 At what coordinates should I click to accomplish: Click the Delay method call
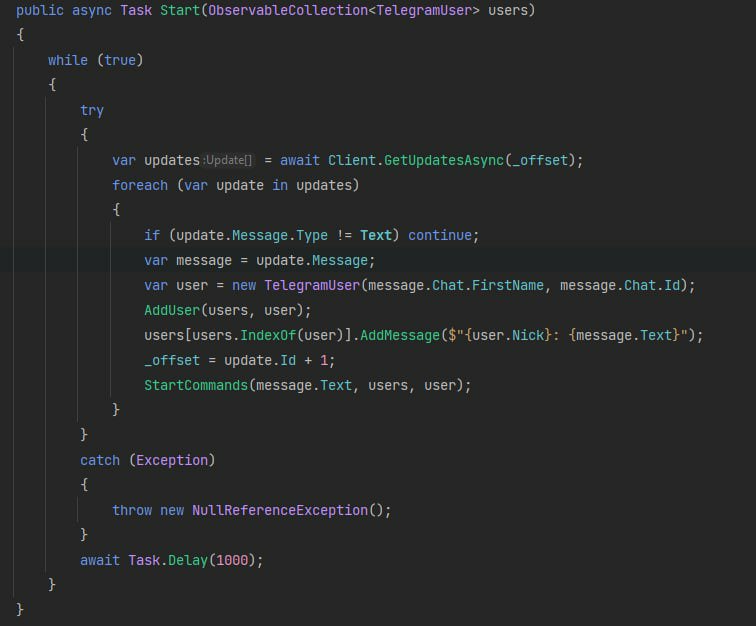click(x=188, y=560)
